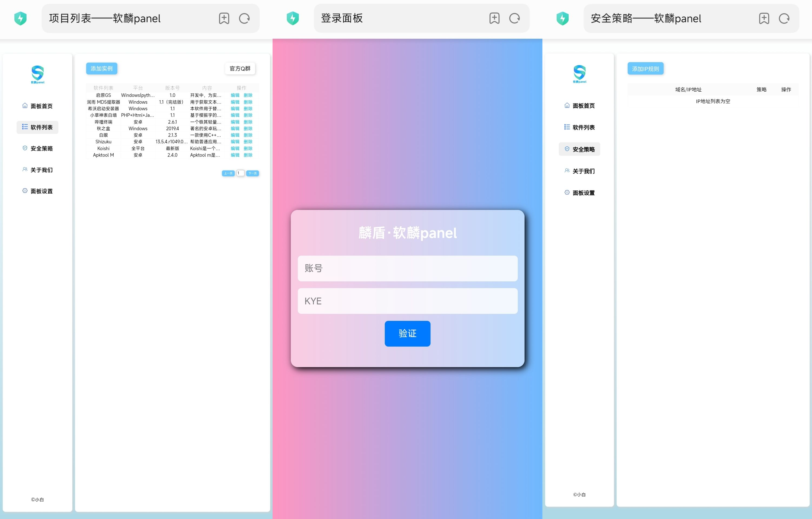Click the 添加实例 button

101,68
